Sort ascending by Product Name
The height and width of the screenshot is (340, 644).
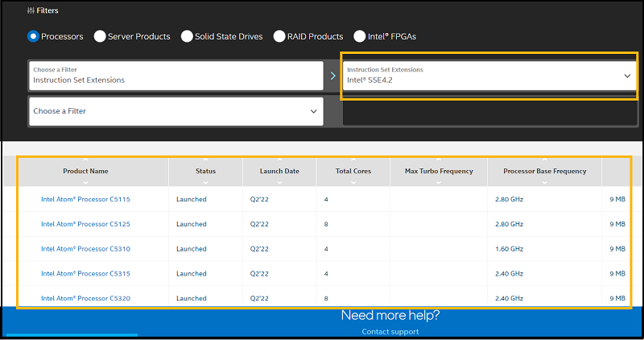pyautogui.click(x=85, y=160)
